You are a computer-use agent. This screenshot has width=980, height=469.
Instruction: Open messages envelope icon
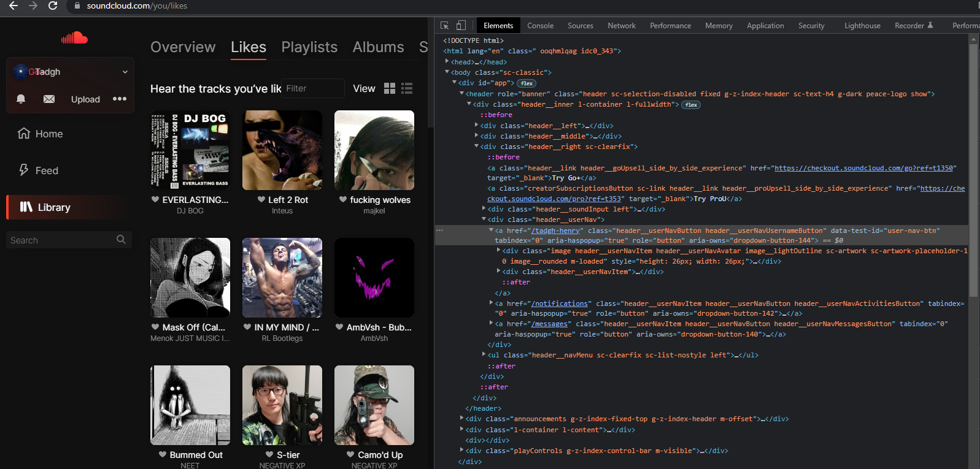pos(49,99)
